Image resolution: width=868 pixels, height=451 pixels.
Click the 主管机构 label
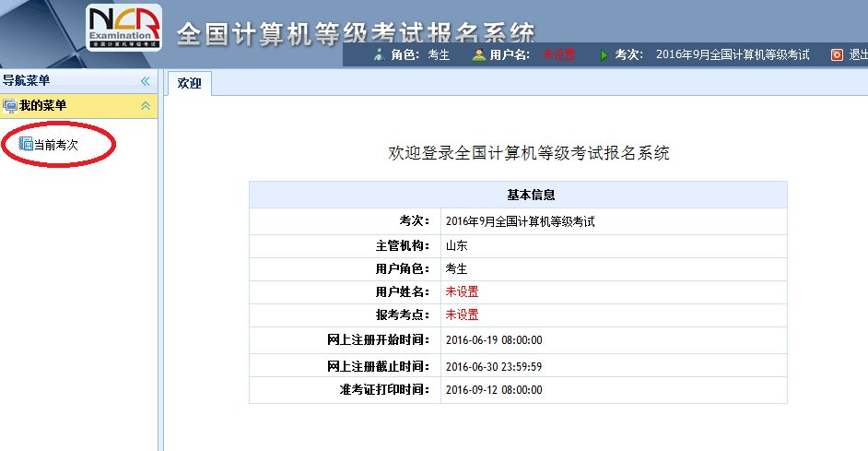pos(403,245)
